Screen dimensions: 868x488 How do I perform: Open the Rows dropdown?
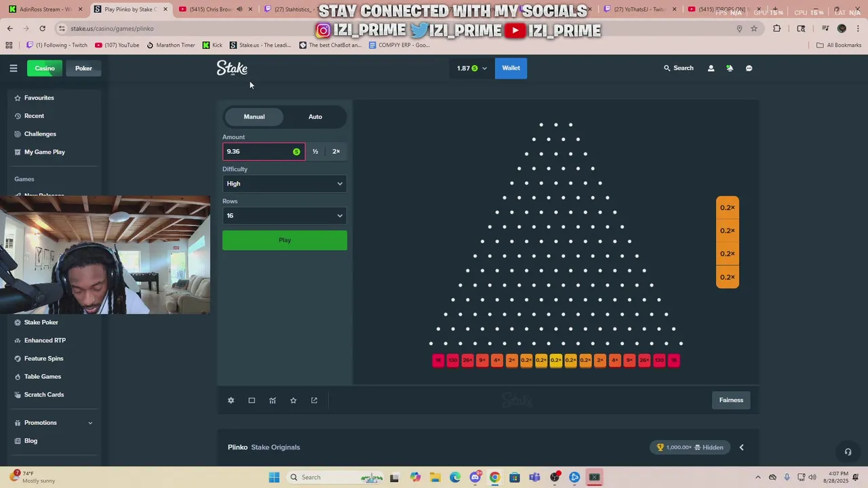click(x=285, y=216)
